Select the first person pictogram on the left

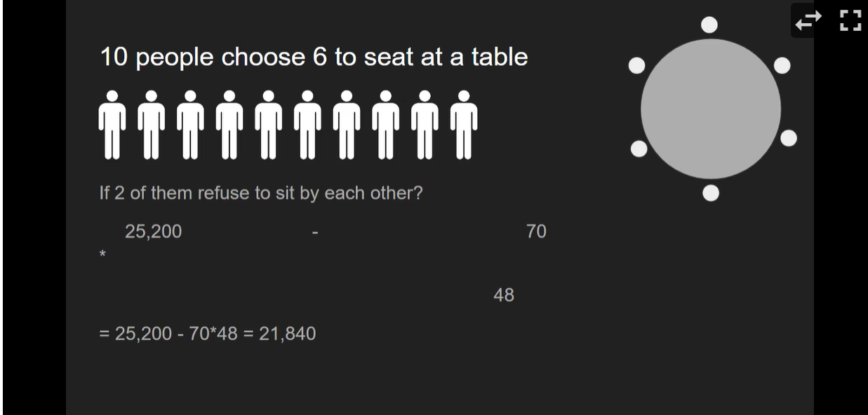113,123
